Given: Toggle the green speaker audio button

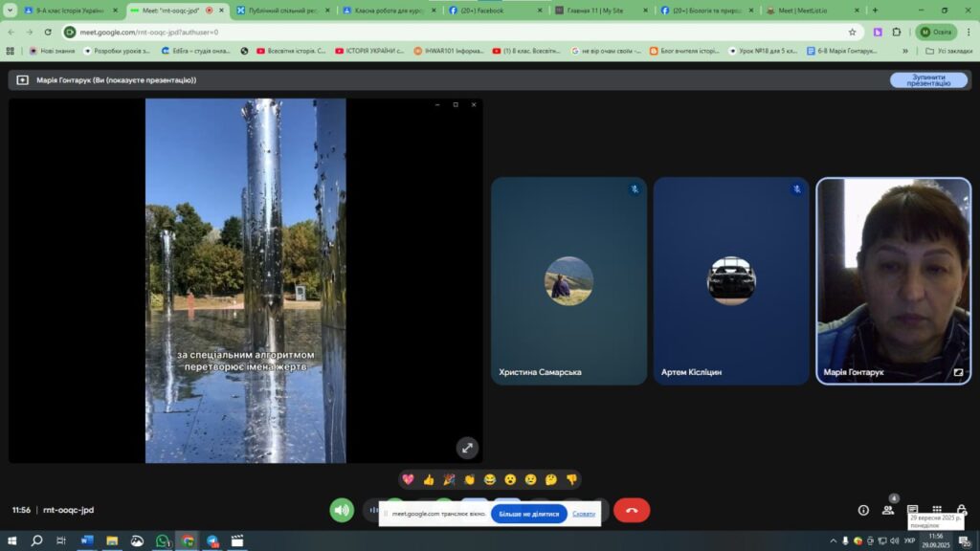Looking at the screenshot, I should point(342,511).
